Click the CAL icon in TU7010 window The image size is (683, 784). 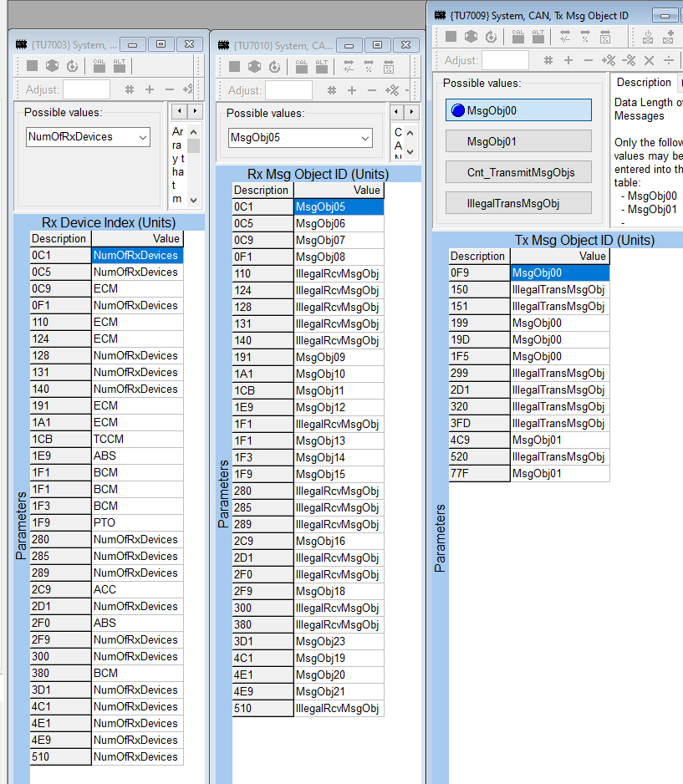[302, 67]
